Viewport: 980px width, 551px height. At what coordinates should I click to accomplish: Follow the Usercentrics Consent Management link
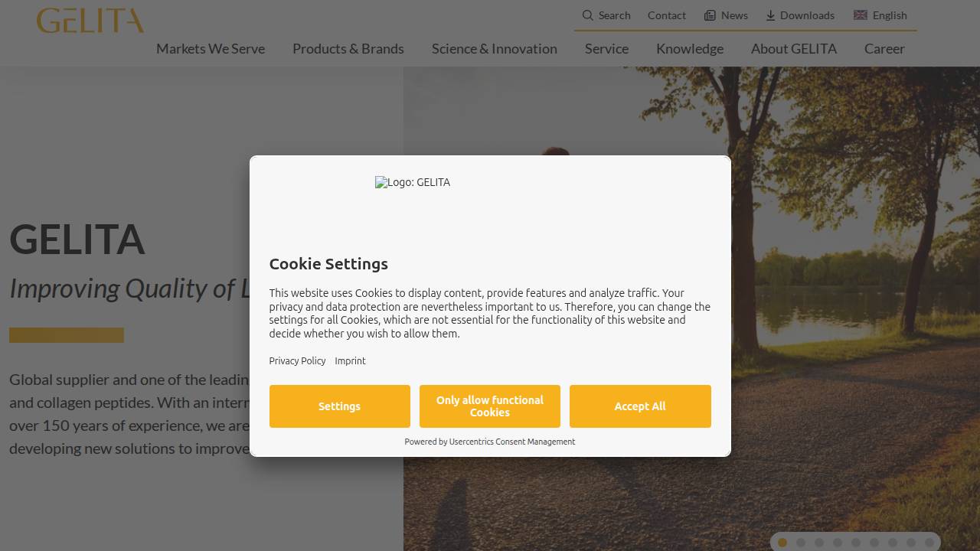[511, 442]
